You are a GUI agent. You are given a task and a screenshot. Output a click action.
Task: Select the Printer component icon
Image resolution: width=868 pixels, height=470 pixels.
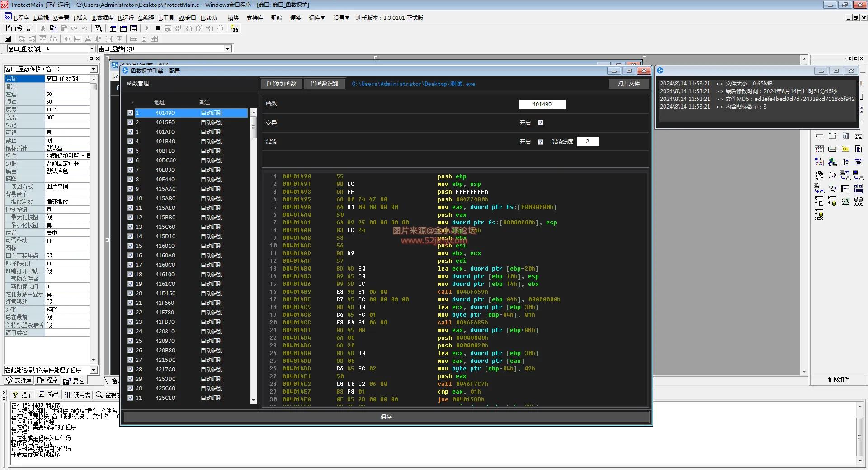coord(832,176)
